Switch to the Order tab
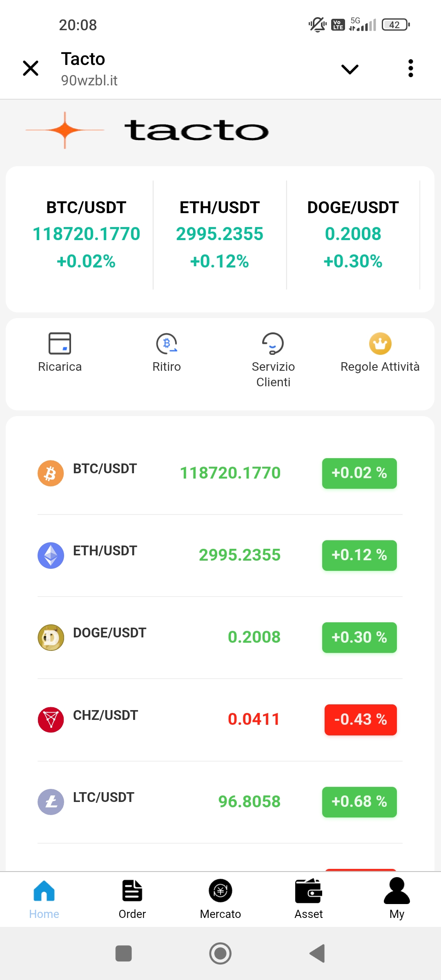 132,898
